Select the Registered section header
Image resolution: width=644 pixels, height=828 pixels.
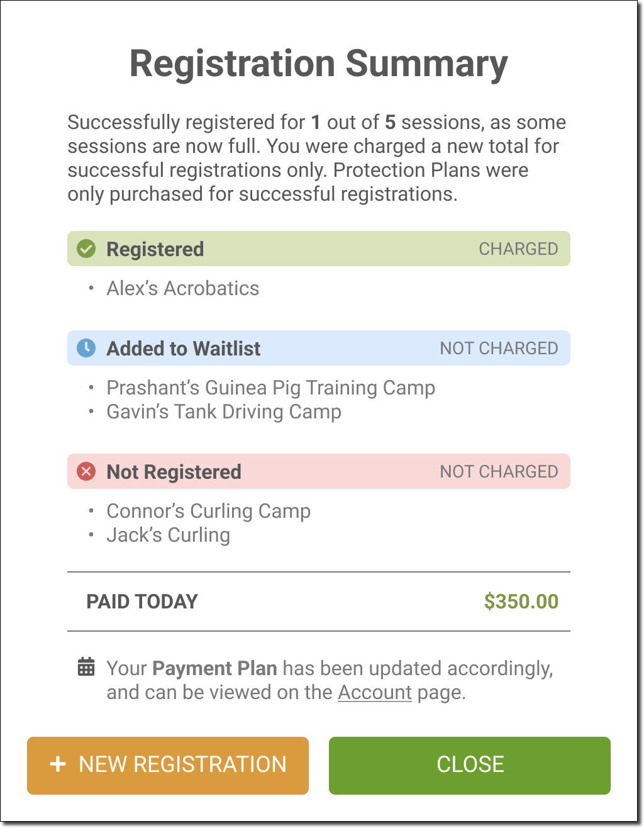pyautogui.click(x=155, y=249)
